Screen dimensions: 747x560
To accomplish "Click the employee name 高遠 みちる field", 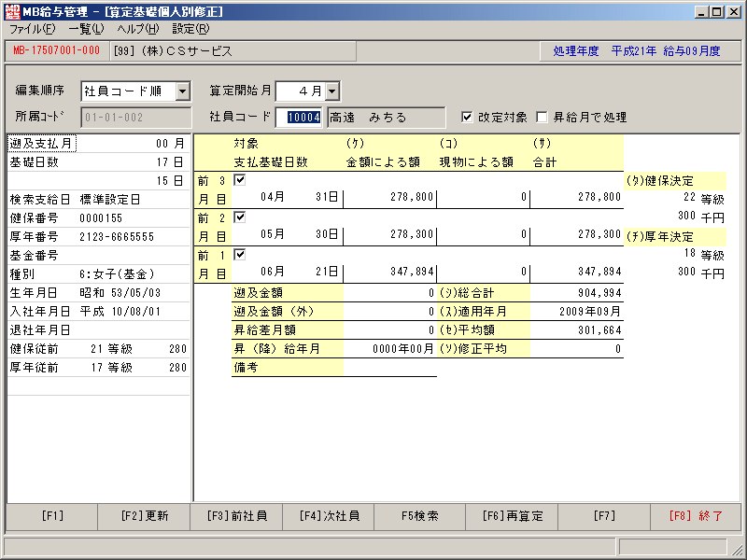I will click(386, 118).
